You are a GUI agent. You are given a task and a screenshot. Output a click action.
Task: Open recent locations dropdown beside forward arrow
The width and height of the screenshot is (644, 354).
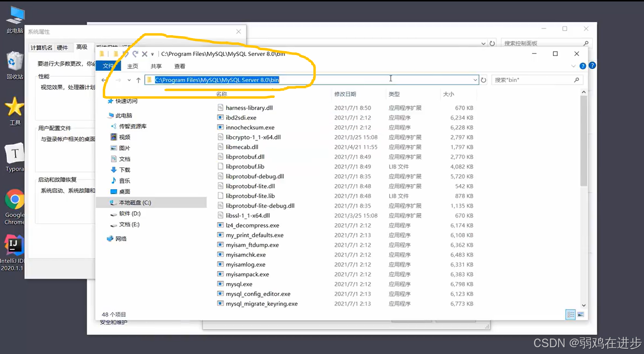click(129, 80)
